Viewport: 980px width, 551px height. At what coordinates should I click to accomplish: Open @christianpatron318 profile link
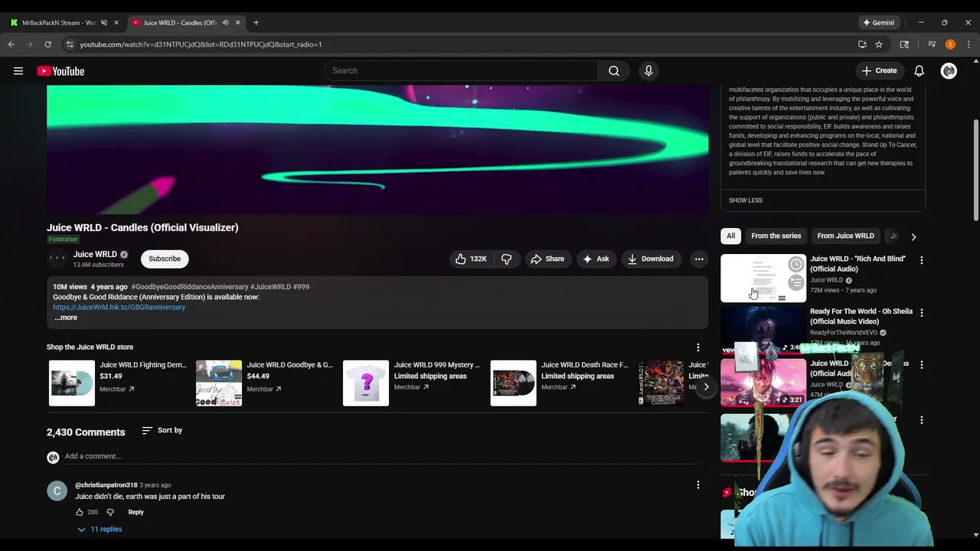coord(106,485)
